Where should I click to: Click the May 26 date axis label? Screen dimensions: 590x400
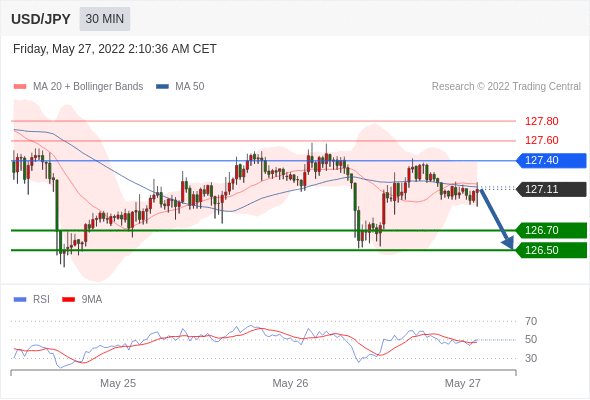pos(290,383)
